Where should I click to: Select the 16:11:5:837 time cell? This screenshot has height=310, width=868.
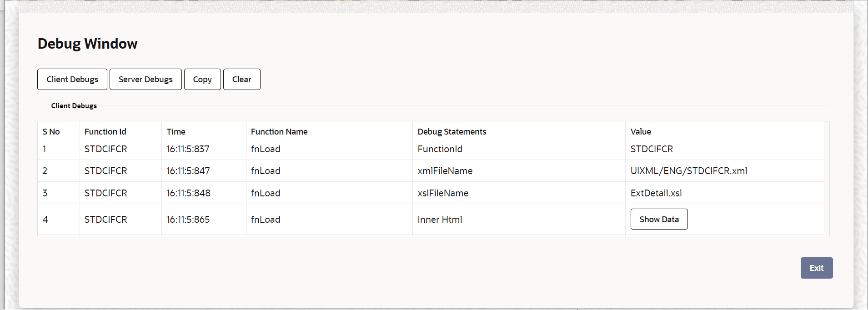tap(188, 149)
